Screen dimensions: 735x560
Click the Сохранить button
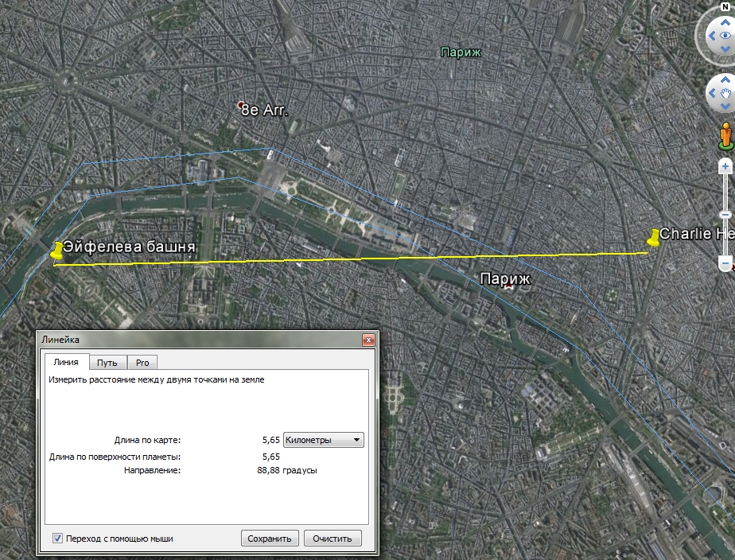tap(270, 539)
